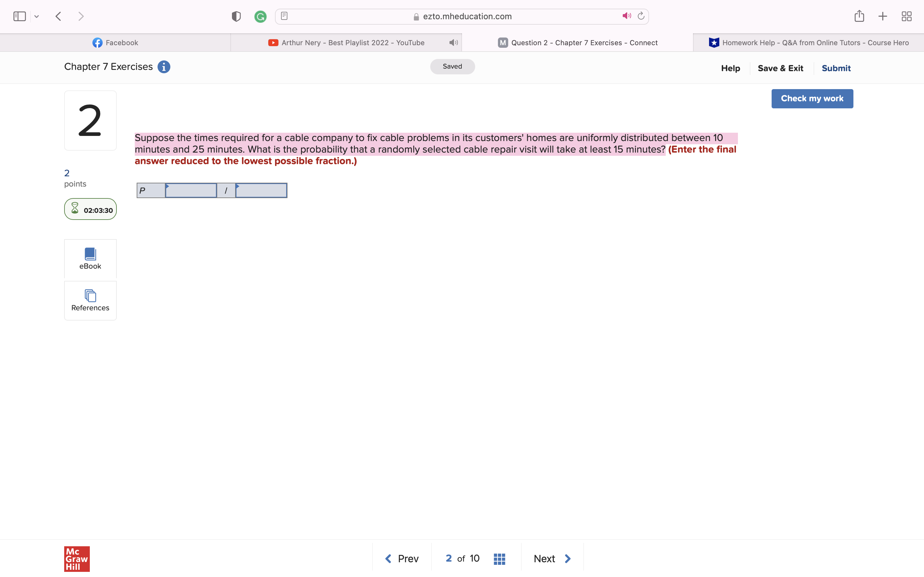
Task: Toggle the privacy shield icon
Action: click(x=236, y=16)
